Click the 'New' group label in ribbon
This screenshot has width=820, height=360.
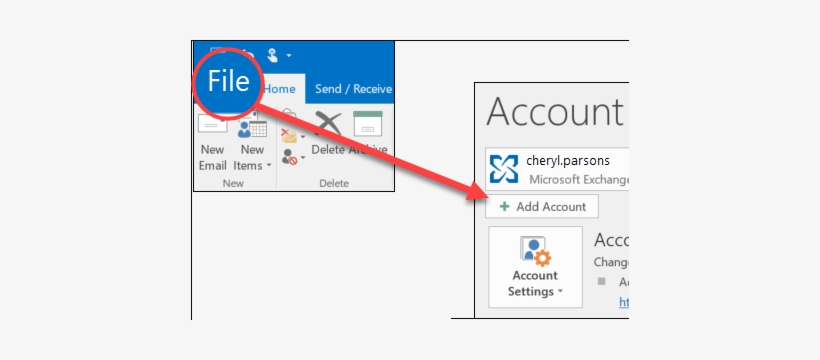tap(233, 183)
